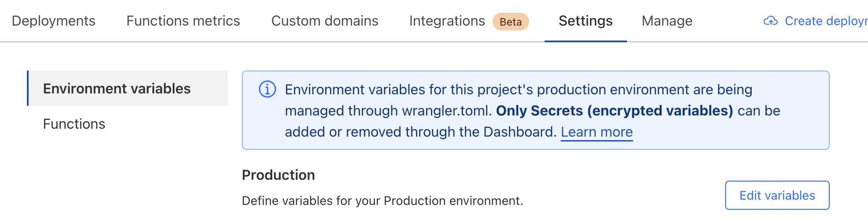Screen dimensions: 868x223
Task: Click the Production section heading
Action: coord(278,175)
